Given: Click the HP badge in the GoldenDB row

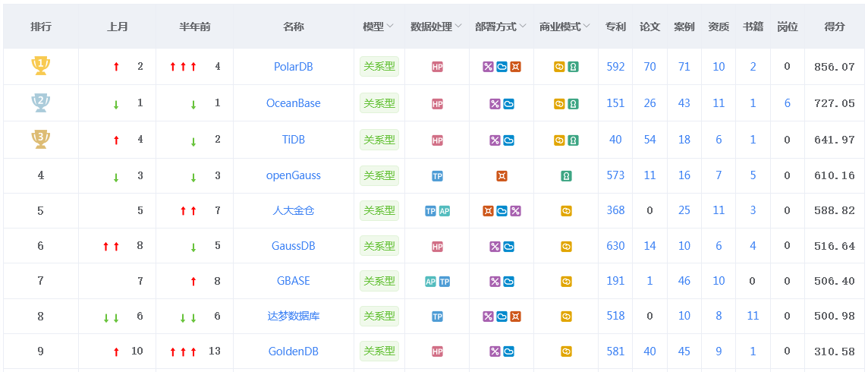Looking at the screenshot, I should point(437,352).
